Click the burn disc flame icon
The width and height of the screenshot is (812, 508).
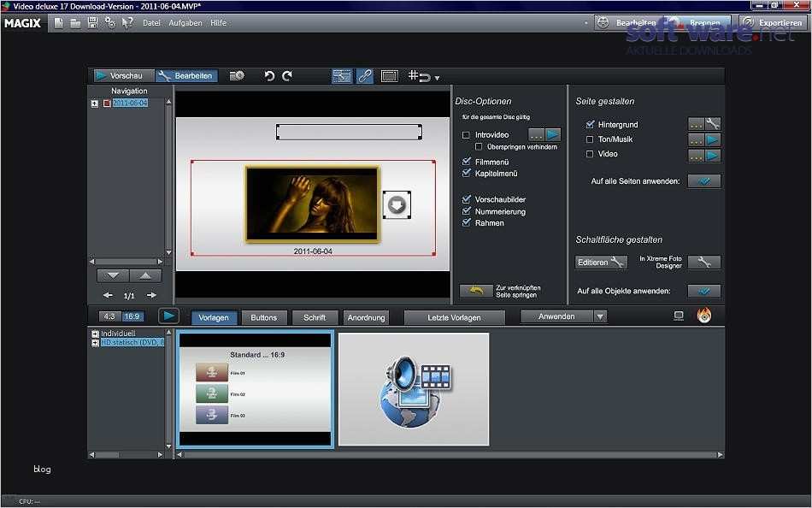[704, 316]
